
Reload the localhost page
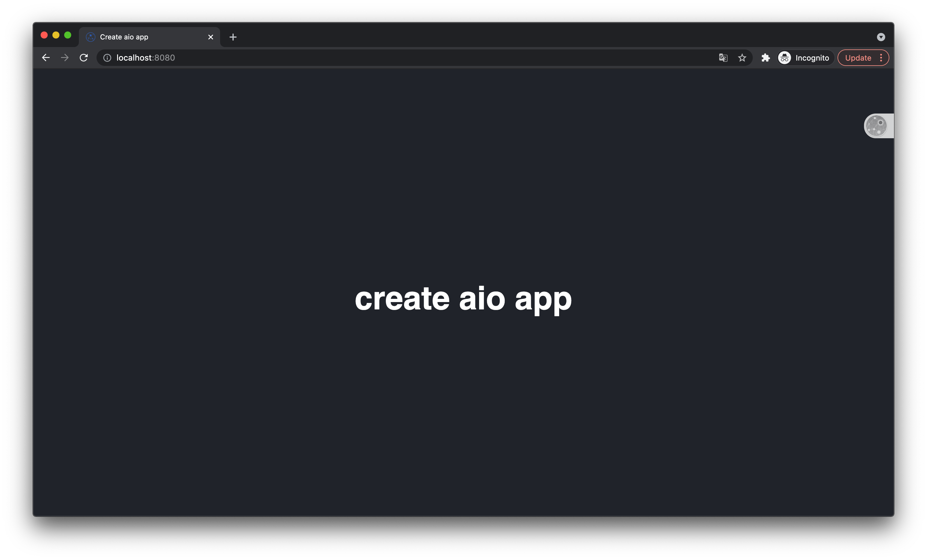coord(84,58)
